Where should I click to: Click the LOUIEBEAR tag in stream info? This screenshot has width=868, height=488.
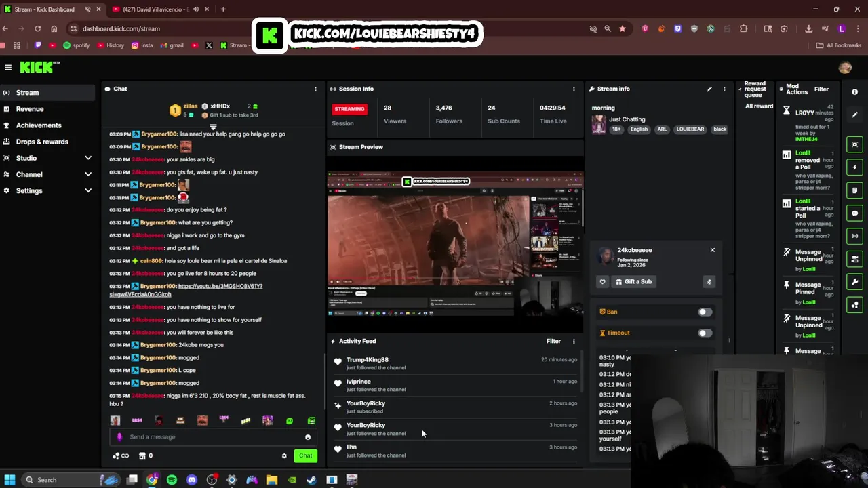click(690, 129)
